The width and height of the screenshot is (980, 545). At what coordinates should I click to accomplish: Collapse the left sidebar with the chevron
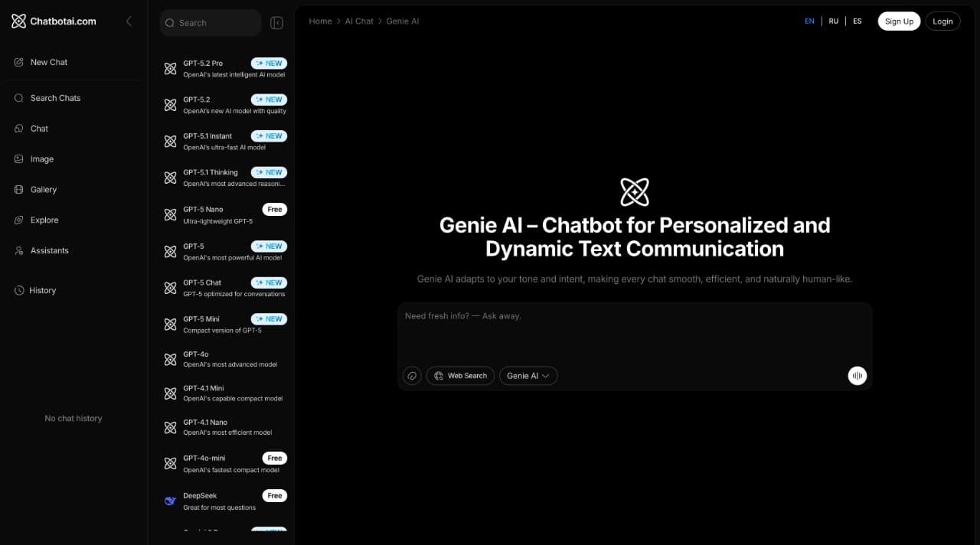click(x=129, y=21)
